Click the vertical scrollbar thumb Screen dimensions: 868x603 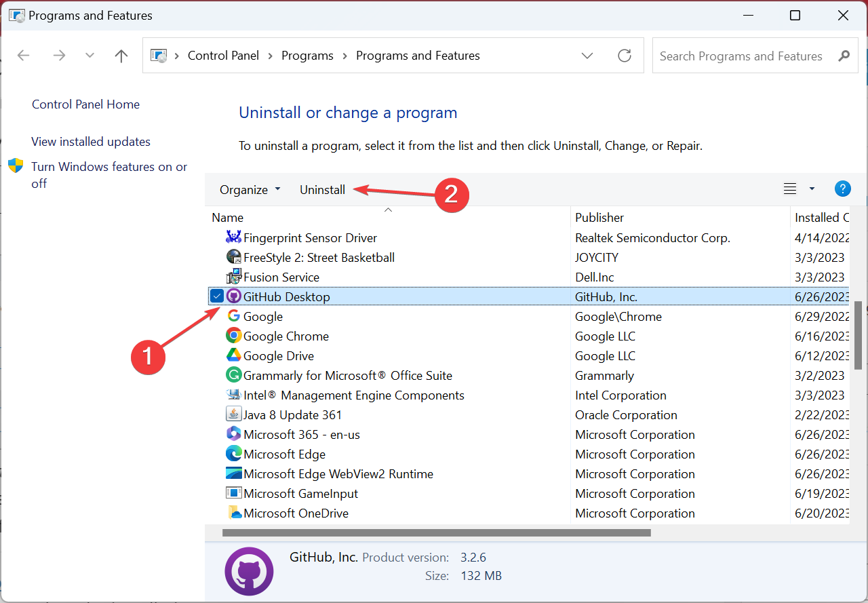(859, 335)
